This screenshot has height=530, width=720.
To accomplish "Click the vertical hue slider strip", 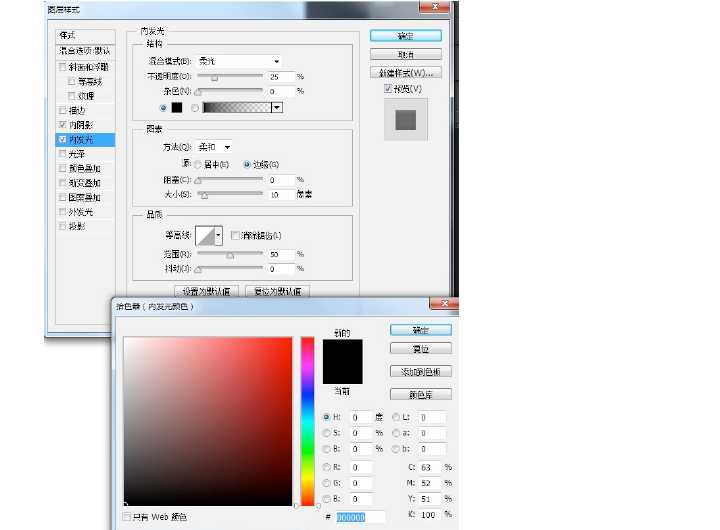I will [x=307, y=420].
